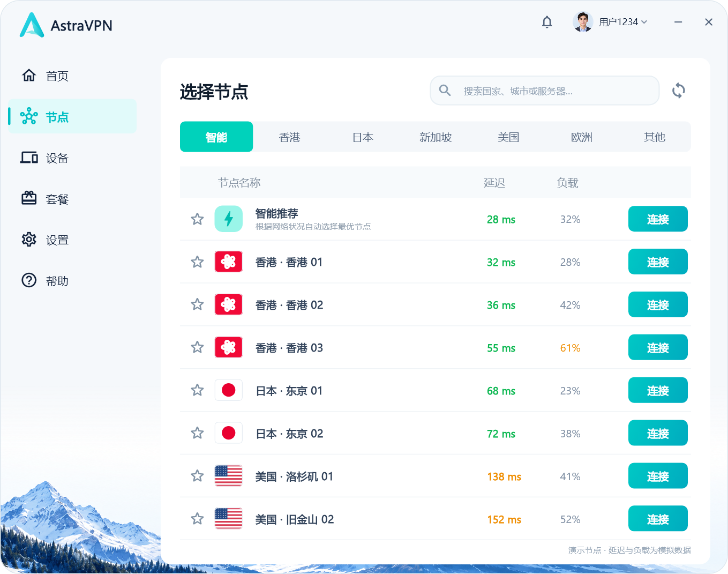Go to 首页 in the sidebar
The image size is (728, 574).
pyautogui.click(x=72, y=76)
